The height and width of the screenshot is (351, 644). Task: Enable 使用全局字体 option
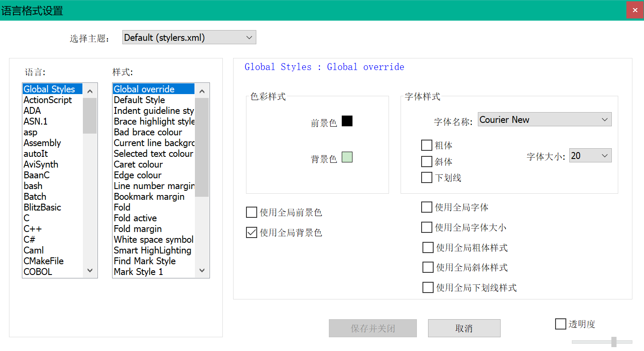coord(426,207)
